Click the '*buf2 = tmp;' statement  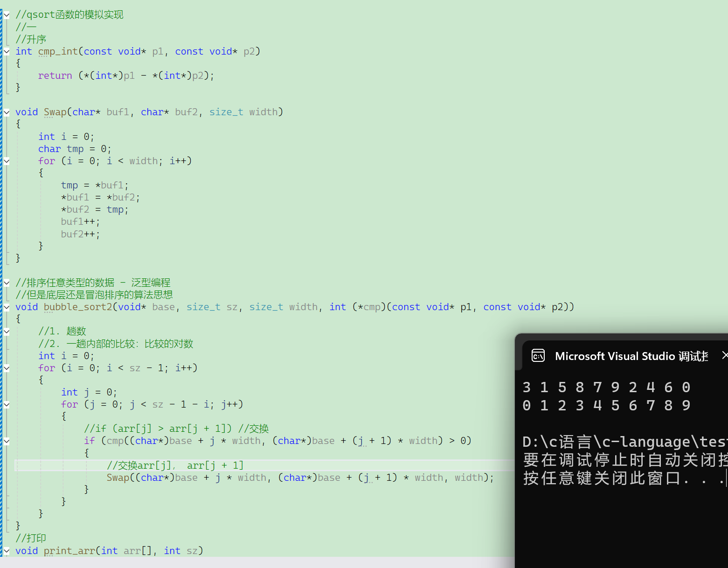tap(95, 209)
